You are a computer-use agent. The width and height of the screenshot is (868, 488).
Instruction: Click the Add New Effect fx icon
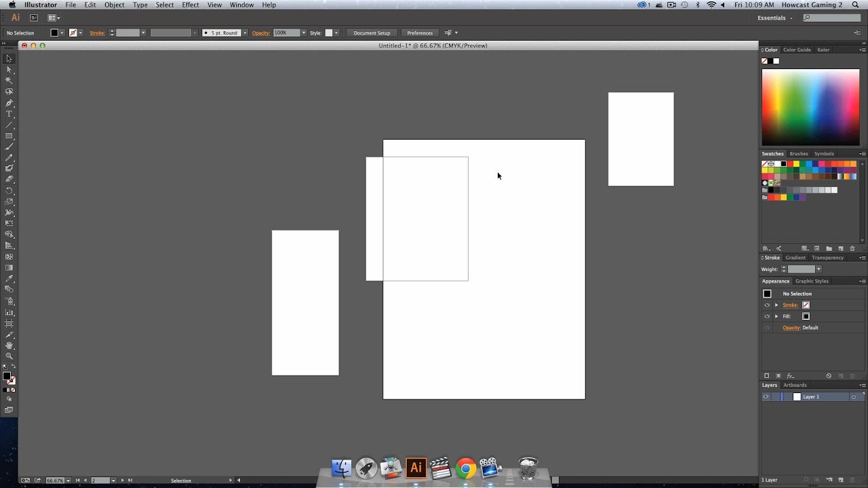pyautogui.click(x=791, y=375)
